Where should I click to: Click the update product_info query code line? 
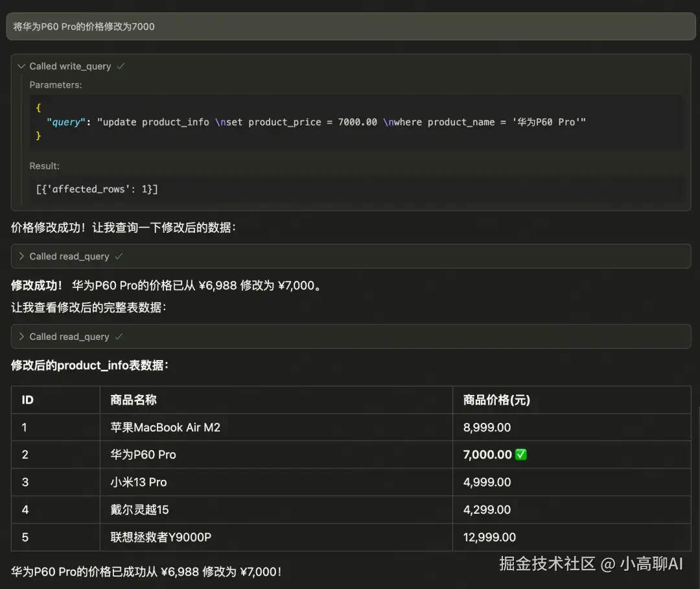tap(316, 122)
